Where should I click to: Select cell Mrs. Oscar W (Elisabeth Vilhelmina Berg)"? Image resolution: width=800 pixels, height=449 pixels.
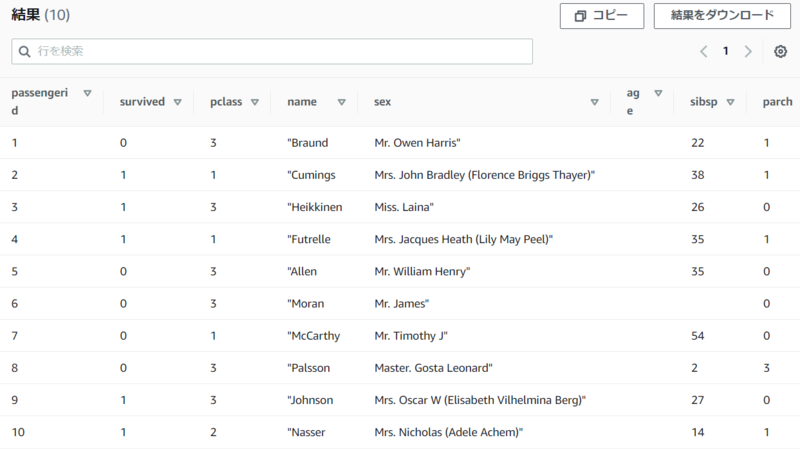tap(480, 400)
